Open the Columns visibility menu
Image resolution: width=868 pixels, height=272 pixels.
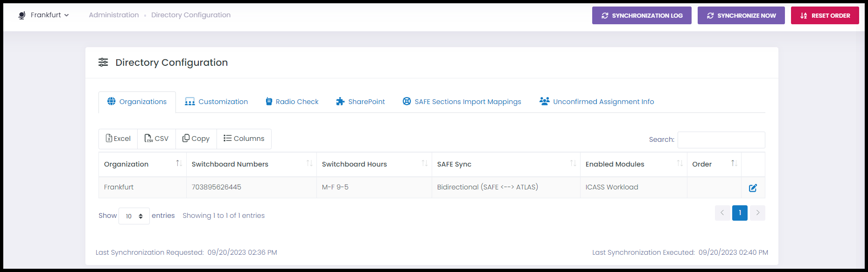(x=244, y=139)
